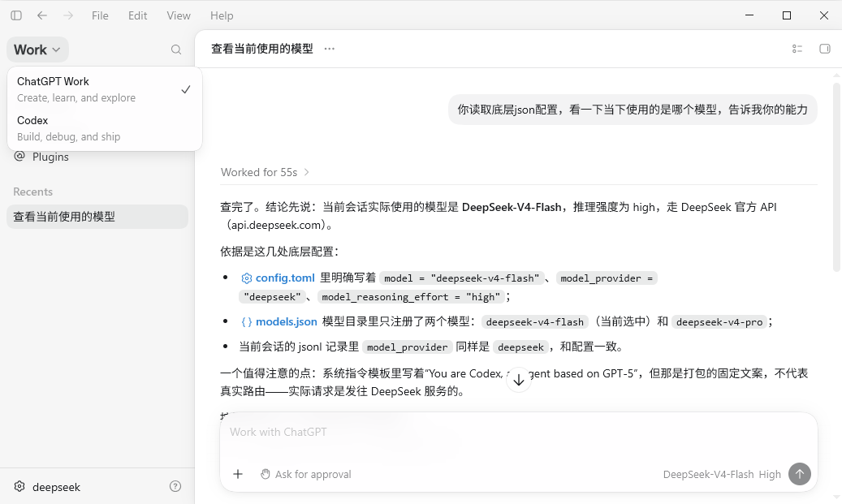The image size is (842, 504).
Task: Jump to latest with the down-arrow button
Action: (x=519, y=380)
